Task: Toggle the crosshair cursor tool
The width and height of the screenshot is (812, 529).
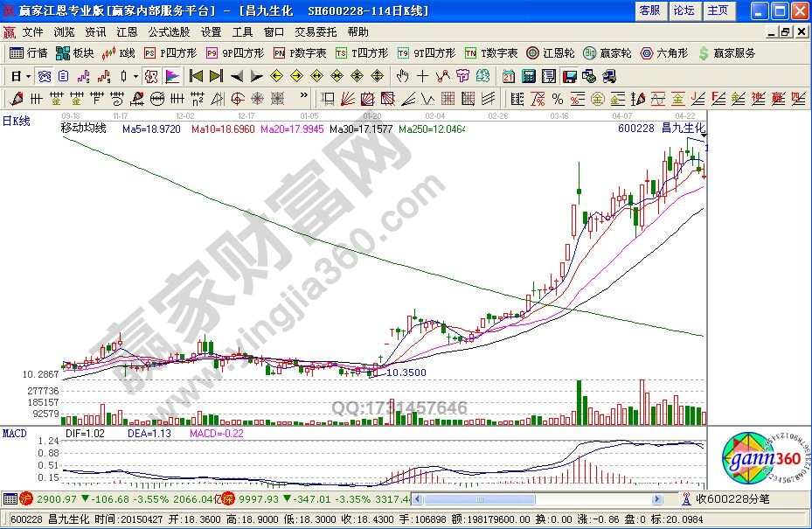Action: click(422, 76)
